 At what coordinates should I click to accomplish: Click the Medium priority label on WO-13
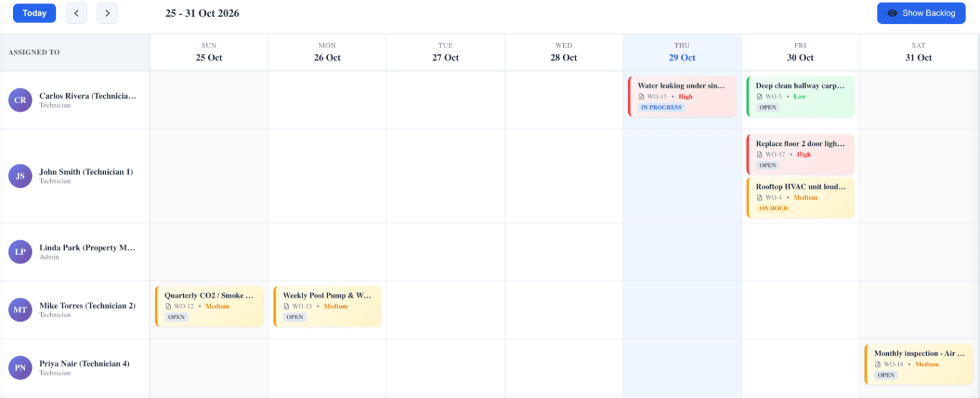point(336,307)
